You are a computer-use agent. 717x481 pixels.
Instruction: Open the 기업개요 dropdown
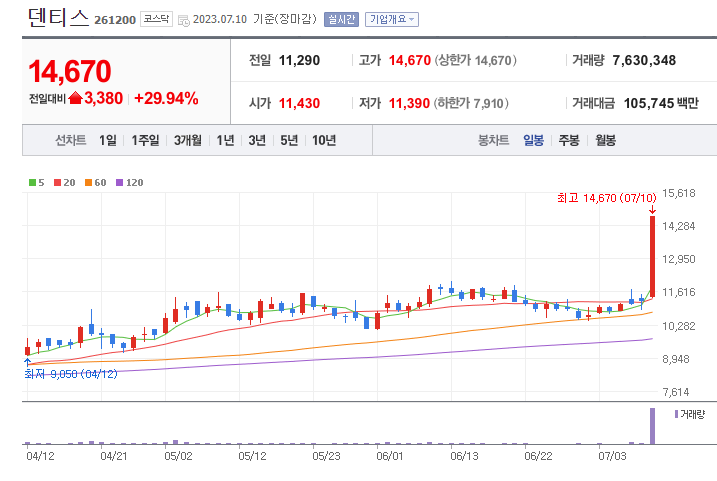(391, 19)
